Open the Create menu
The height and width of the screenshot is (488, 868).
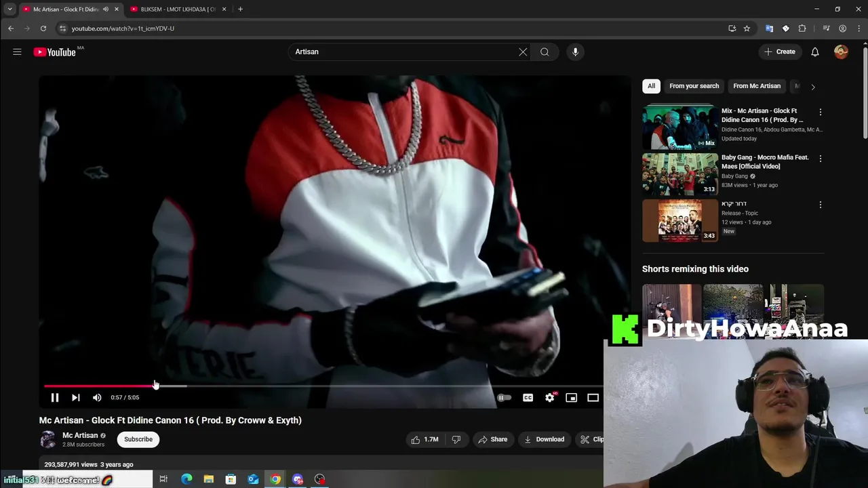coord(779,52)
